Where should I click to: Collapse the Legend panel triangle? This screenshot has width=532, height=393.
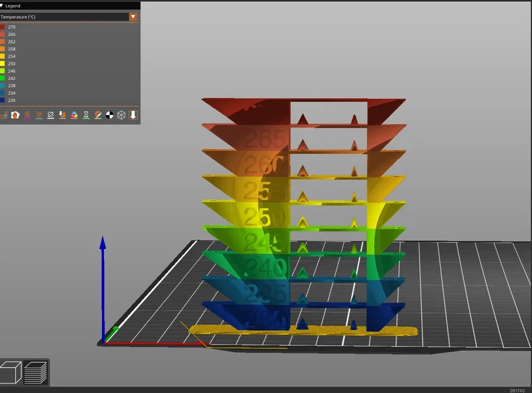coord(2,6)
